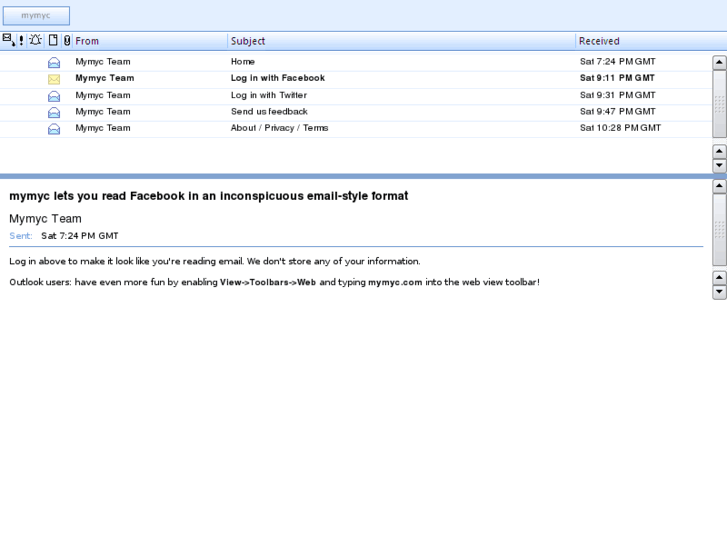
Task: Click Mymyc Team sender name in preview pane
Action: tap(45, 218)
